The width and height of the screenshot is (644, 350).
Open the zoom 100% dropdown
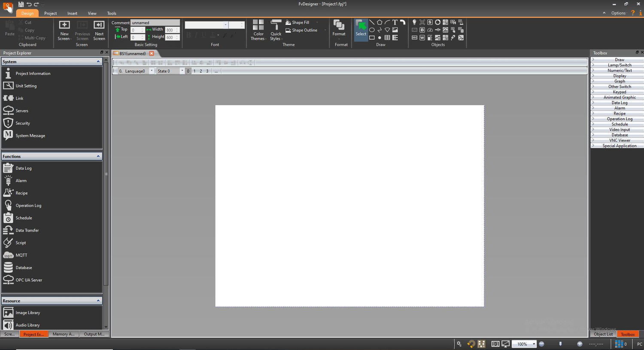point(534,344)
